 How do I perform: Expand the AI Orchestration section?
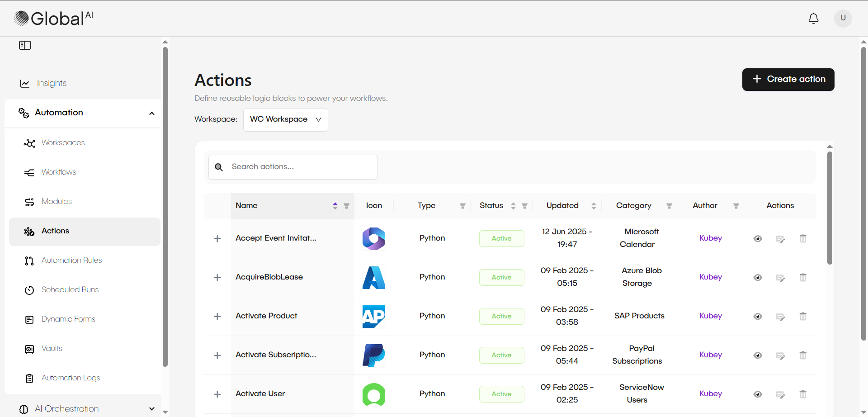pos(151,409)
